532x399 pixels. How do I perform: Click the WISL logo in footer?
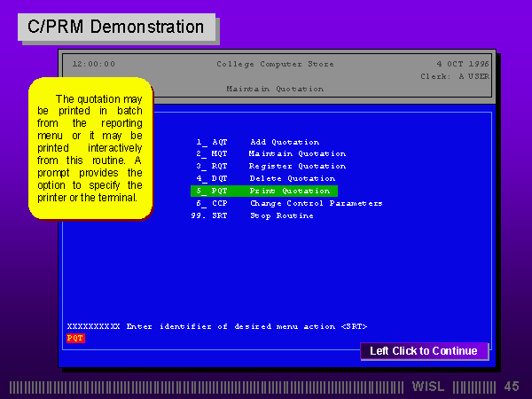(x=430, y=387)
